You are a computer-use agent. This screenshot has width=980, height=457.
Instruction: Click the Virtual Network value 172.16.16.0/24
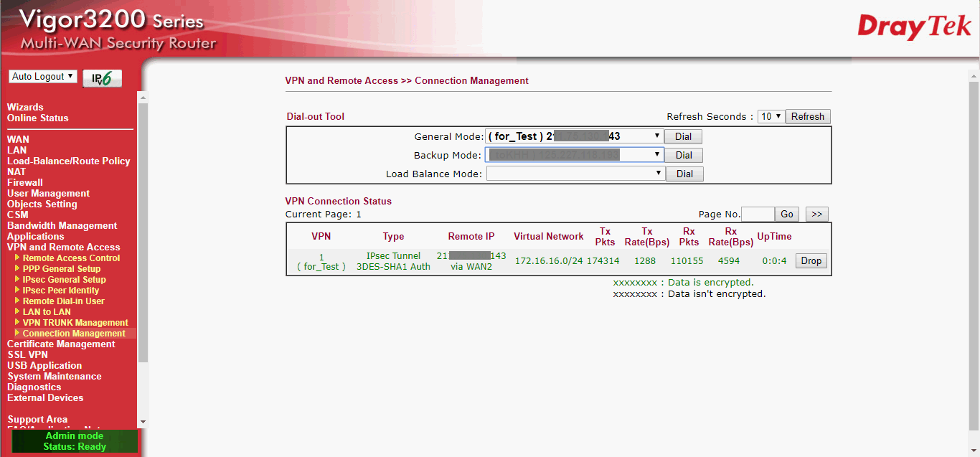point(549,261)
